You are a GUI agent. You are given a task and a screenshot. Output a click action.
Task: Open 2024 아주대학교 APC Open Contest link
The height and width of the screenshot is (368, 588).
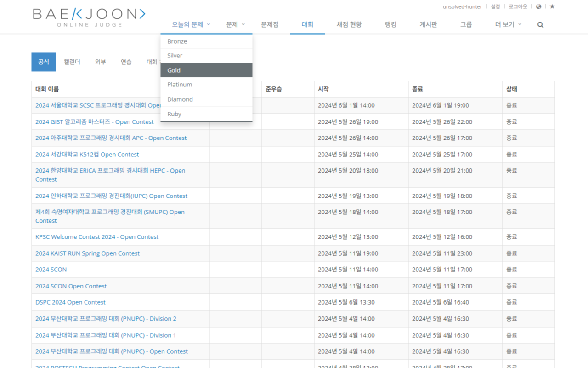click(111, 138)
